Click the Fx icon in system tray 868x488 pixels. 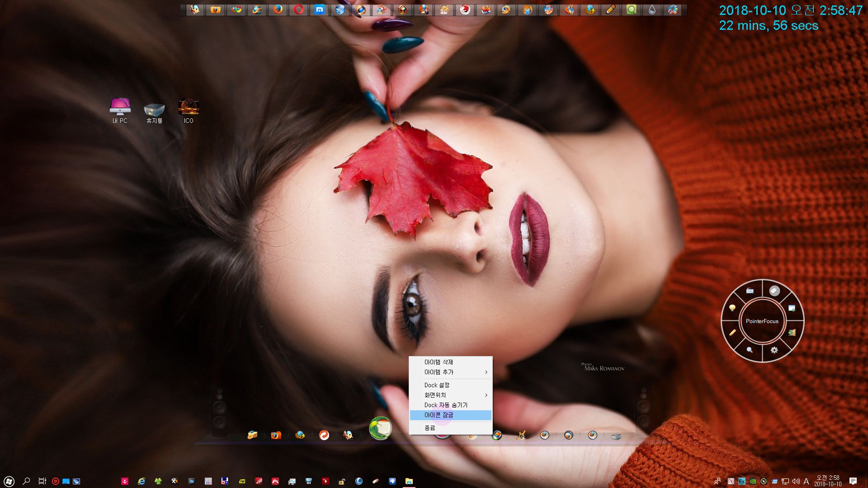tap(742, 481)
